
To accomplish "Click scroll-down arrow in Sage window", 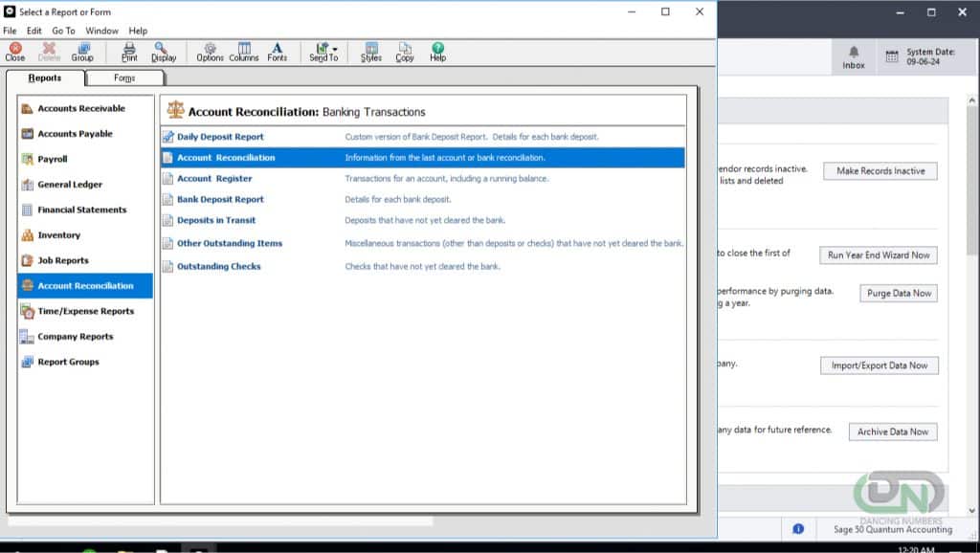I will tap(972, 511).
